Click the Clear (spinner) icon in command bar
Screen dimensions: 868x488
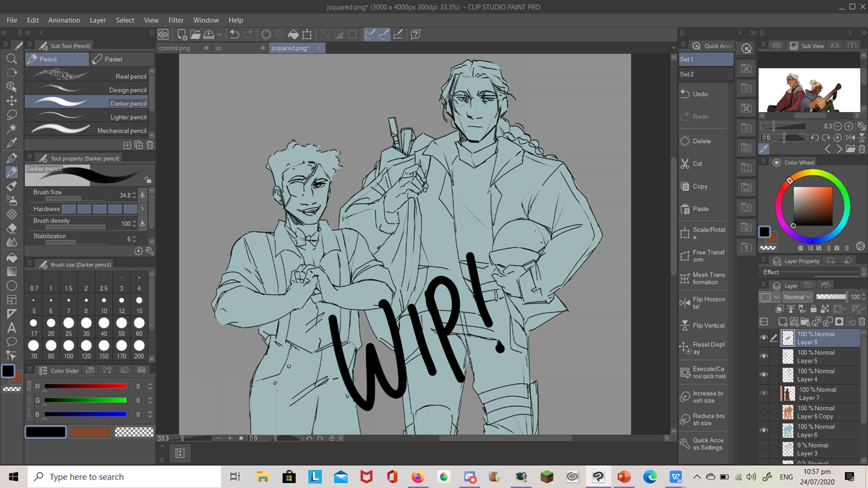(265, 34)
